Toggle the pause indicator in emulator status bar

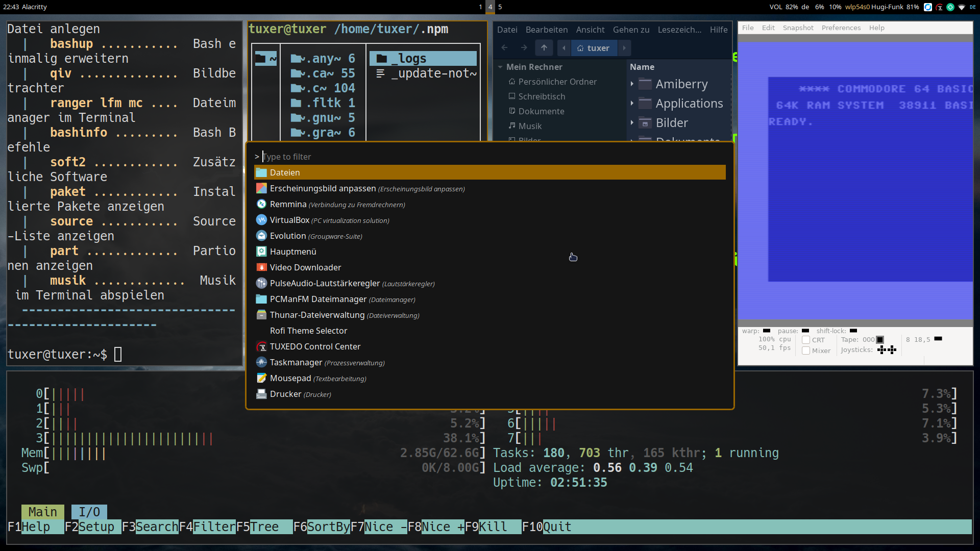pyautogui.click(x=805, y=331)
